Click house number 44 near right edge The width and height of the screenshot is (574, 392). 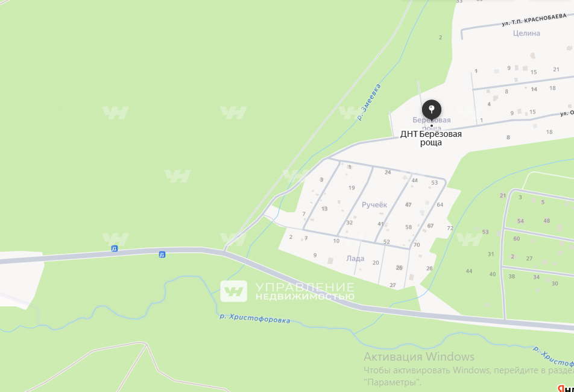click(x=469, y=271)
